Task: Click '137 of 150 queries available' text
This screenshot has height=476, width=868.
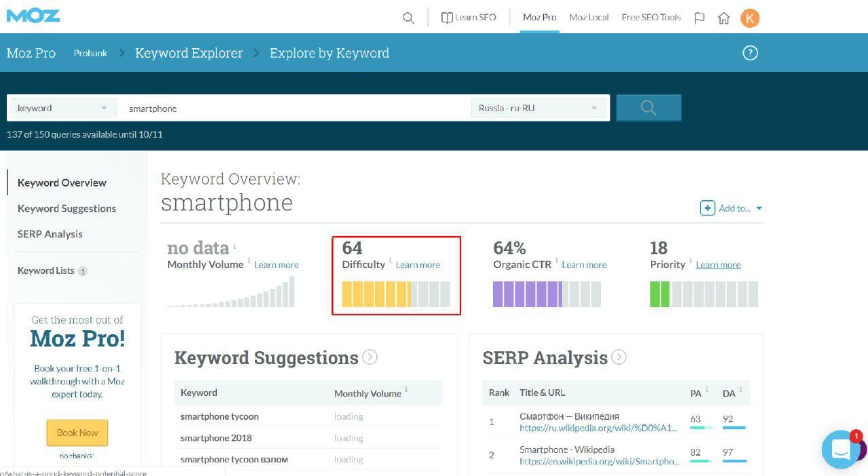Action: 85,134
